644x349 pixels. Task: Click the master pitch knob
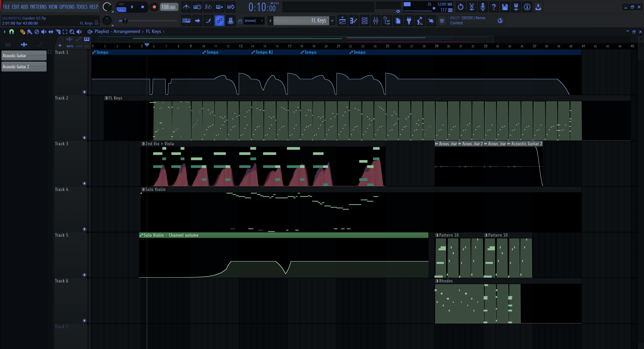coord(107,21)
